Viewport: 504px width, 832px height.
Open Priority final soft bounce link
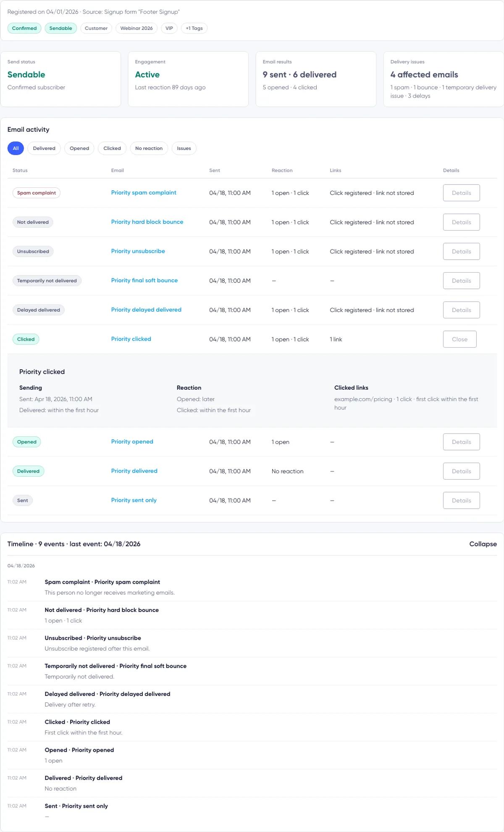click(144, 281)
